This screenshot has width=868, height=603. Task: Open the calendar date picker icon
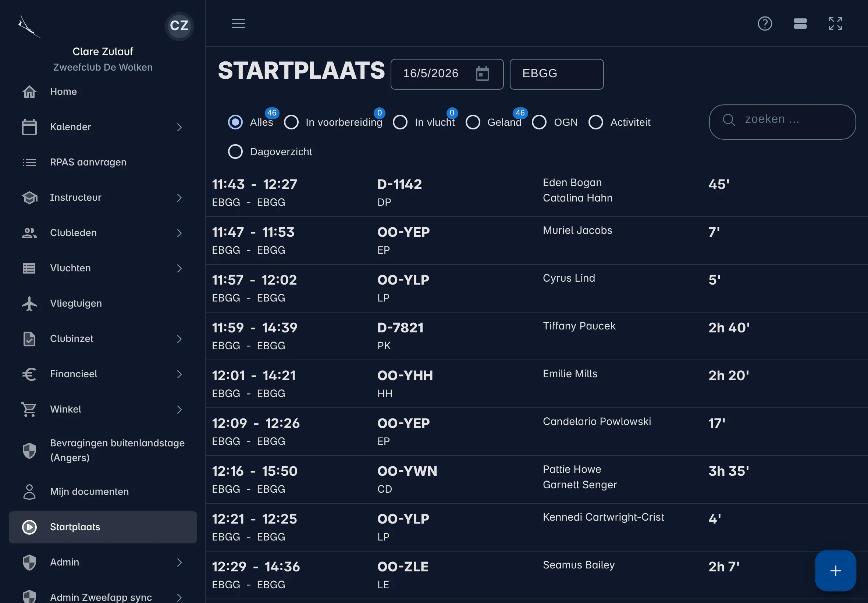tap(482, 74)
